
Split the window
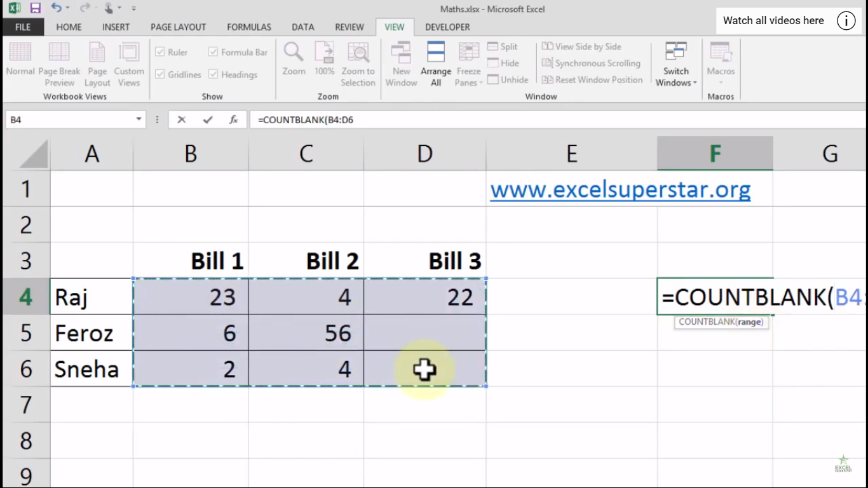tap(503, 46)
